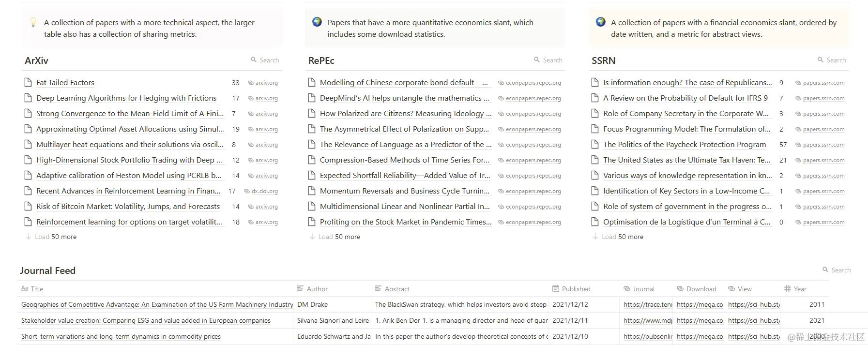Open Multilayer heat equations paper

click(x=130, y=145)
